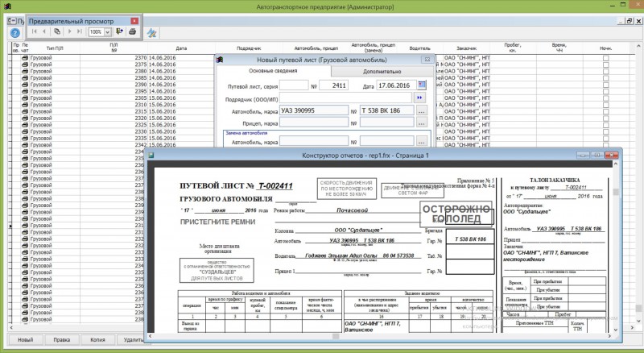Click the Дата field showing 17.06.2016
This screenshot has height=353, width=644.
[x=396, y=85]
